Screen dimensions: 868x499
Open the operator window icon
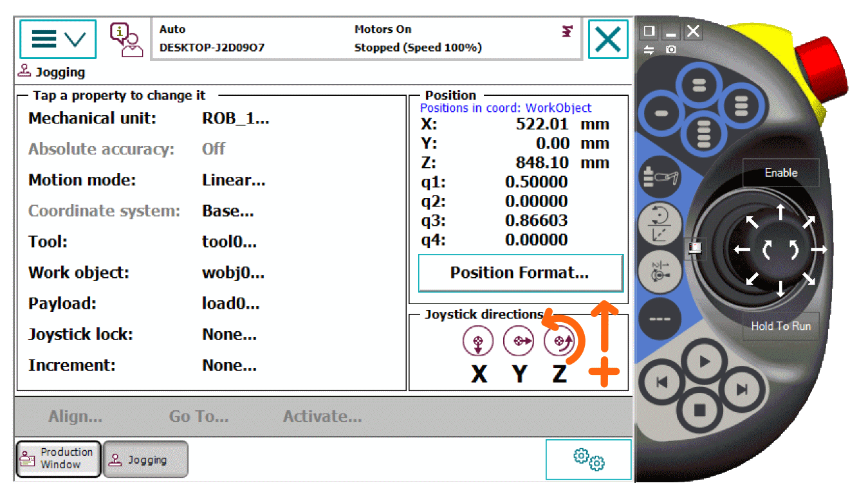point(125,40)
